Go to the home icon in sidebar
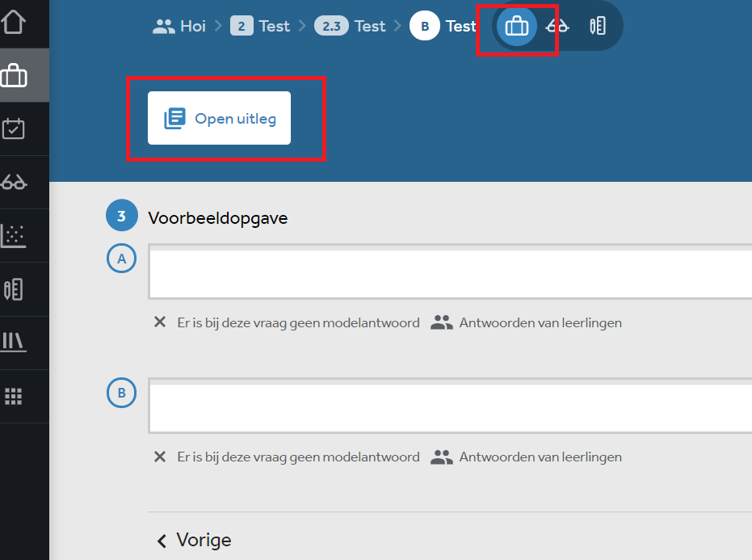This screenshot has width=752, height=560. (14, 22)
